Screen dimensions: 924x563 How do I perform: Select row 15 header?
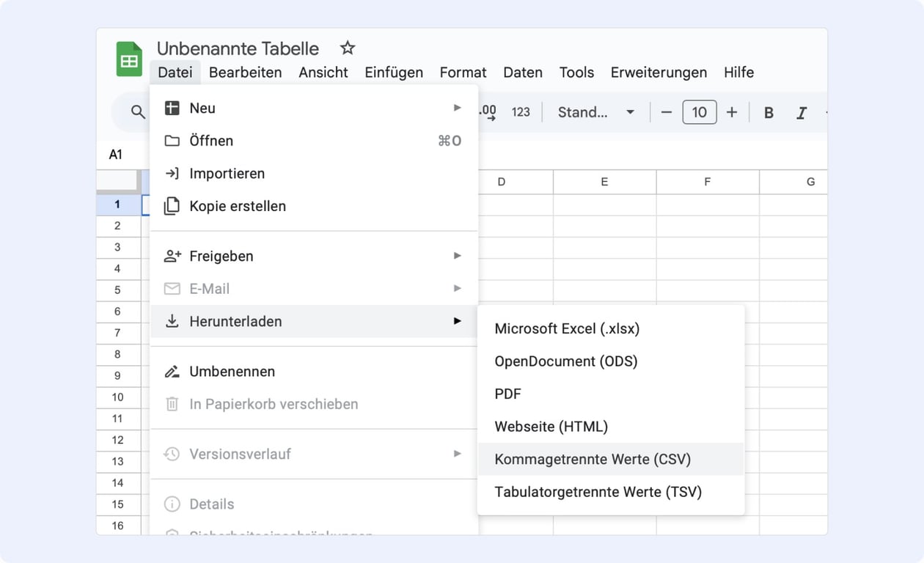tap(118, 504)
